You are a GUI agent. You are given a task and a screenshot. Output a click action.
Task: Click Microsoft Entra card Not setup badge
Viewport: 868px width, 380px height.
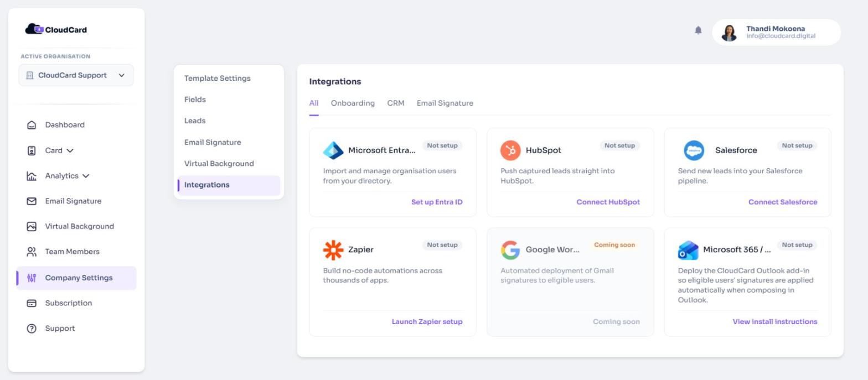click(442, 145)
